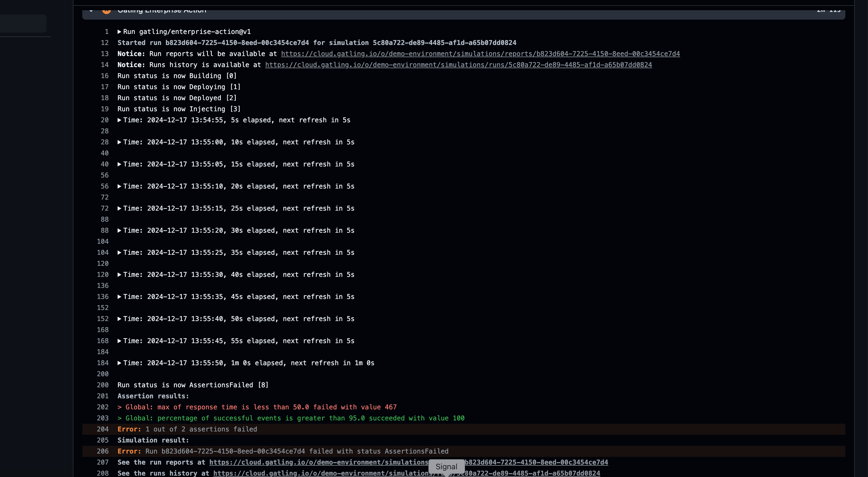868x477 pixels.
Task: Click line number 17
Action: click(x=104, y=87)
